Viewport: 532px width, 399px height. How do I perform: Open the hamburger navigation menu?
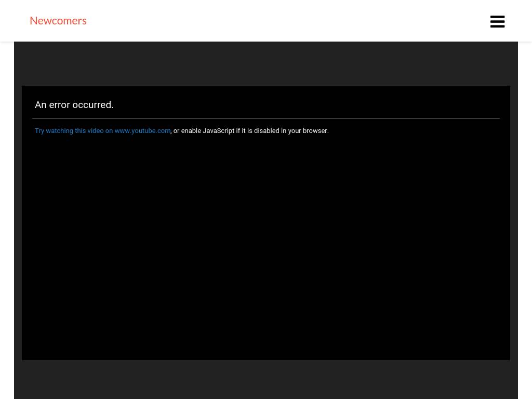pyautogui.click(x=497, y=21)
